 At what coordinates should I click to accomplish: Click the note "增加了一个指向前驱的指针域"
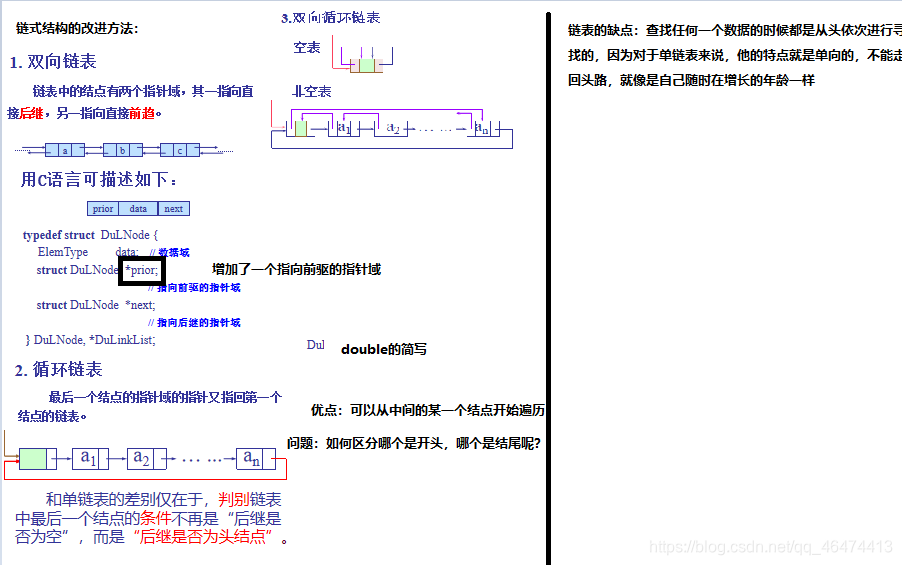(296, 269)
